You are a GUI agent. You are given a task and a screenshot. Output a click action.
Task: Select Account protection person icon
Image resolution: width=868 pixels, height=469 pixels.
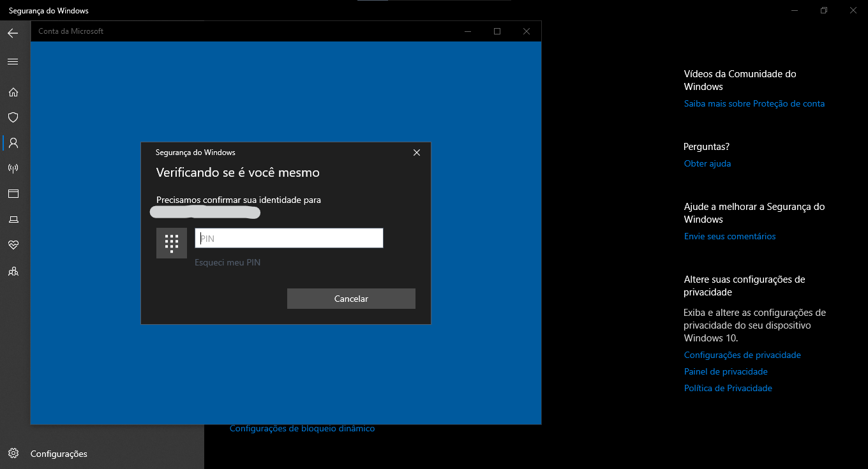tap(13, 143)
